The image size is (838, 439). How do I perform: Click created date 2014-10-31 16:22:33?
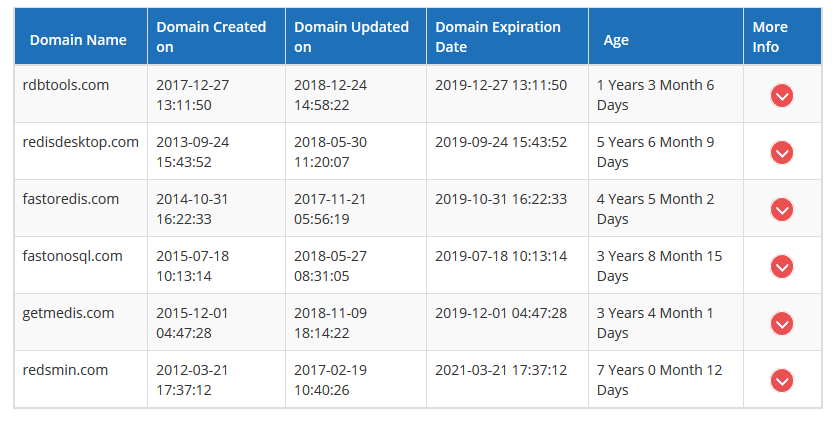click(192, 209)
